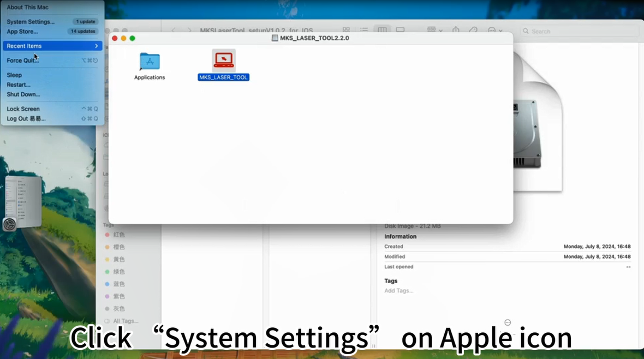The image size is (644, 359).
Task: Click the Add Tags field
Action: (399, 290)
